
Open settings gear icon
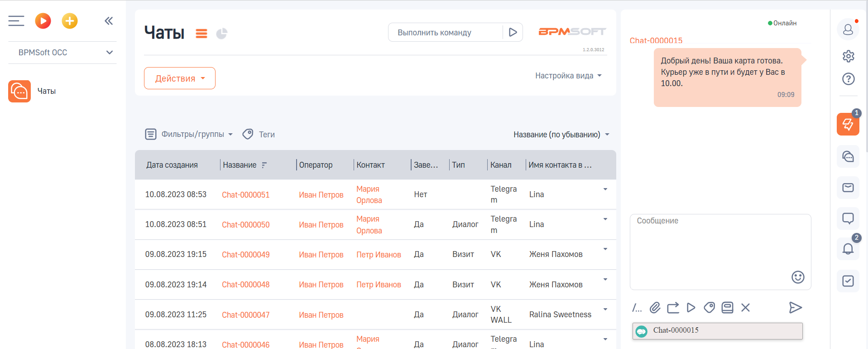coord(848,56)
